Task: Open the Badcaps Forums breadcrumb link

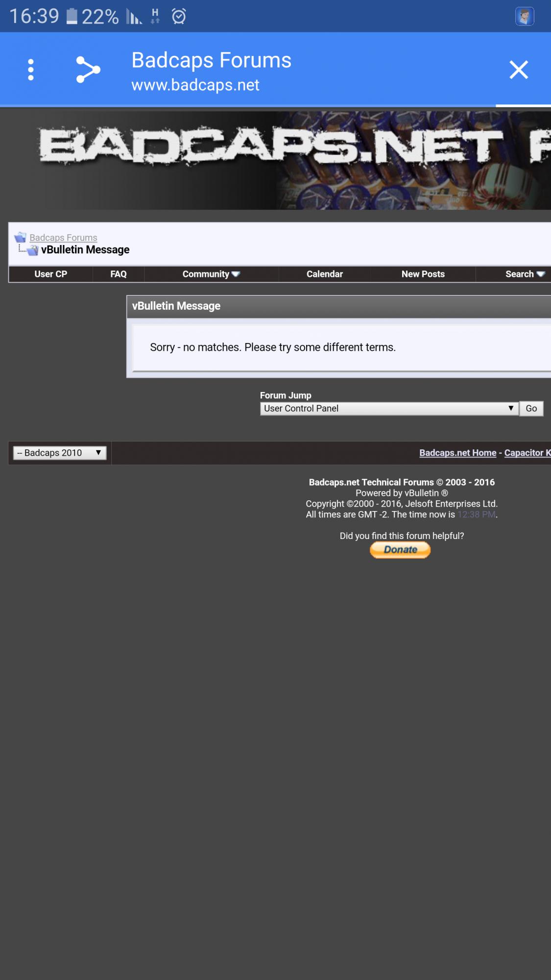Action: coord(63,238)
